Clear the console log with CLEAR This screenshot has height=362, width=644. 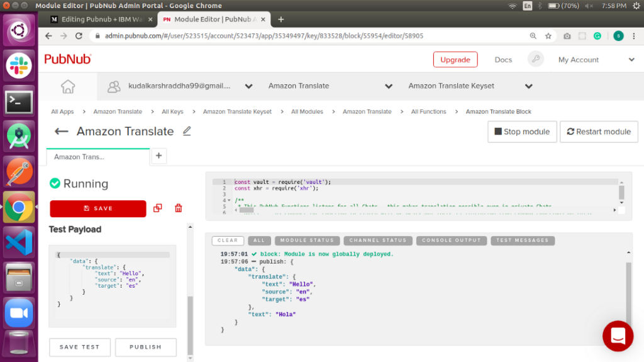[228, 240]
